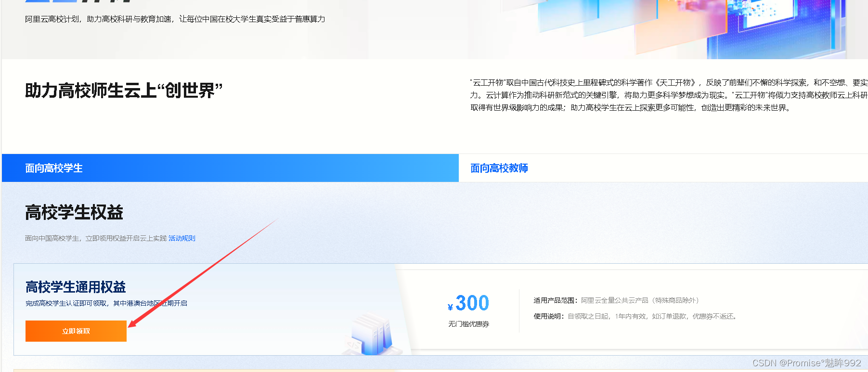Screen dimensions: 868x372
Task: Click the 使用说明 description line
Action: click(635, 316)
